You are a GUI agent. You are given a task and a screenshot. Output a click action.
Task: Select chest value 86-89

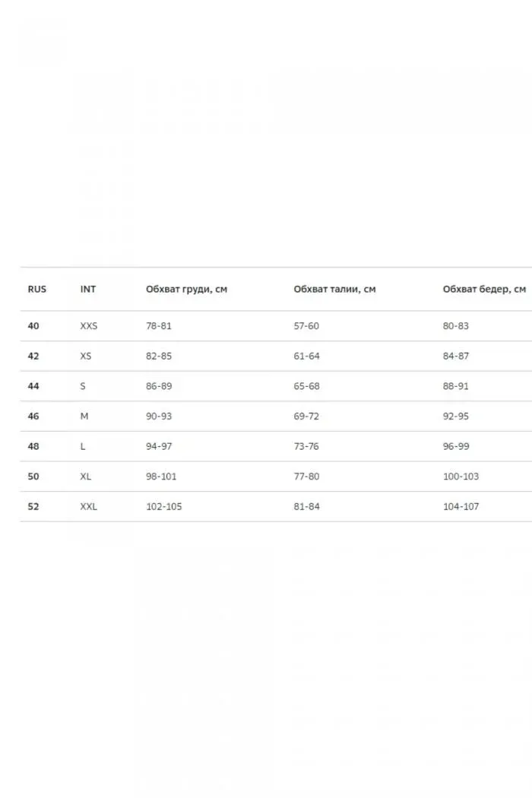coord(159,386)
